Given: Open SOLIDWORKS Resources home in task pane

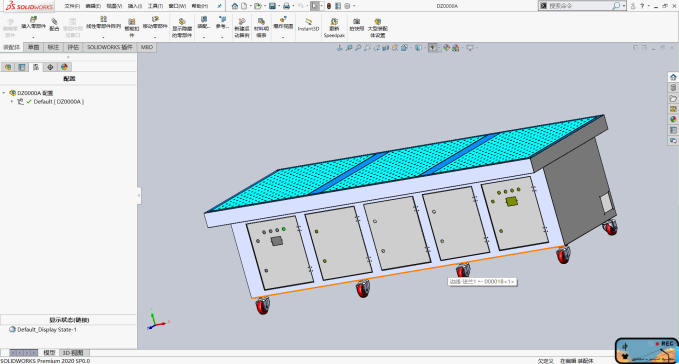Looking at the screenshot, I should (x=673, y=77).
